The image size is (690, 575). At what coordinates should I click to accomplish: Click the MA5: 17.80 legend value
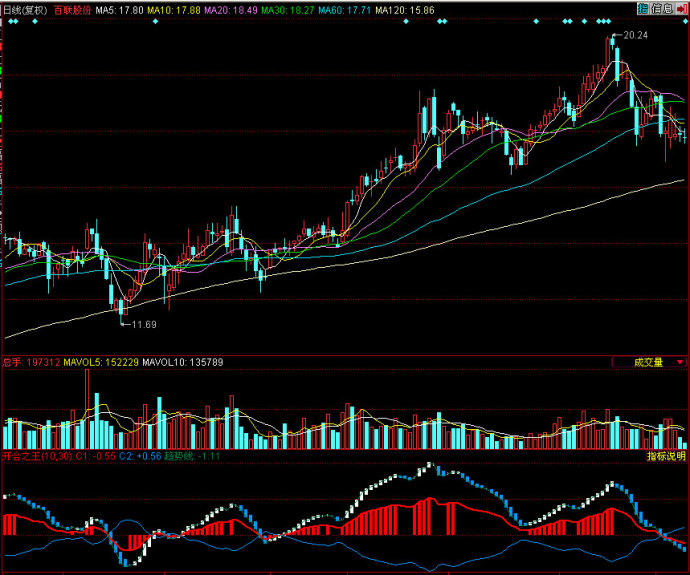(x=120, y=10)
